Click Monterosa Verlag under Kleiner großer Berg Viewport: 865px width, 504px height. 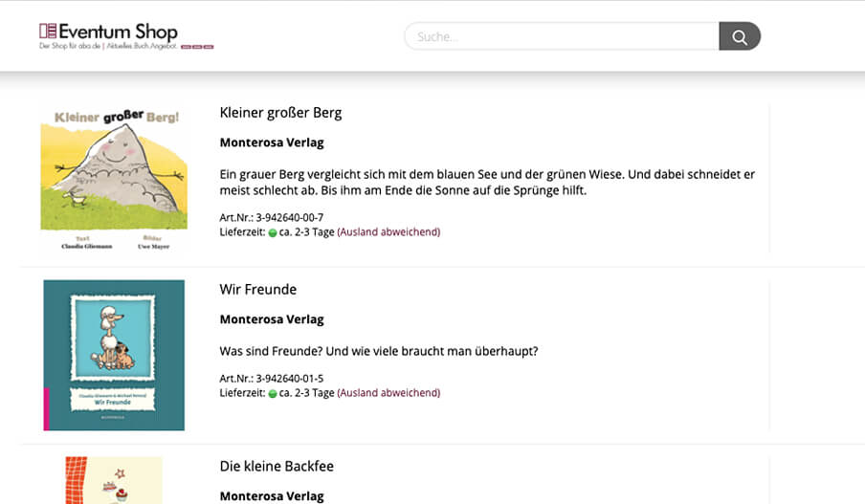coord(272,142)
